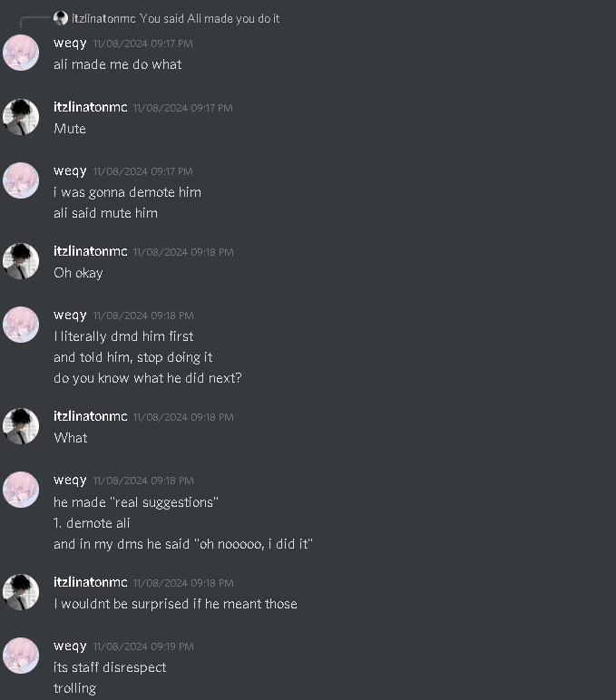The image size is (616, 700).
Task: Click itzlinatonmc's avatar beside the 'What' message
Action: 21,426
